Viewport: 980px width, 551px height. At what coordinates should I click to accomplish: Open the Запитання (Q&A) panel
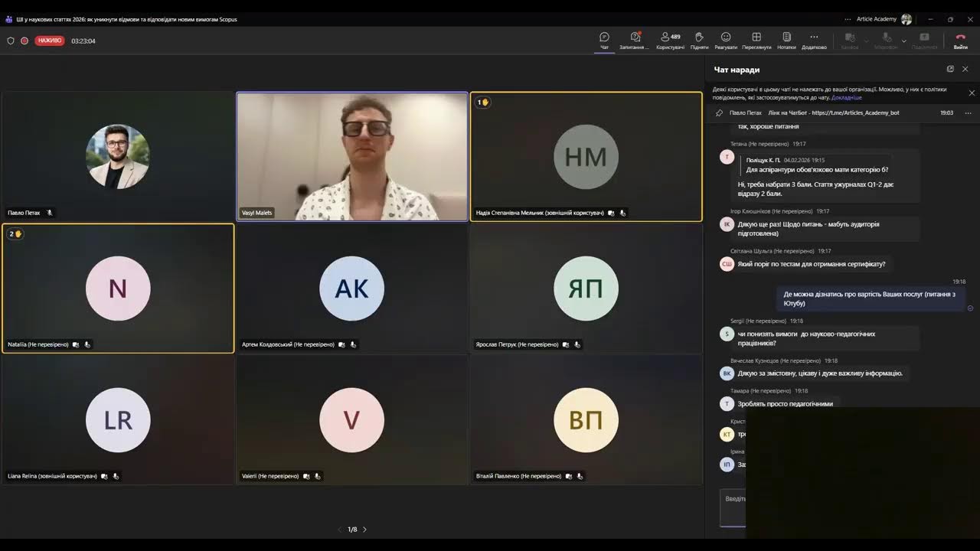click(634, 41)
